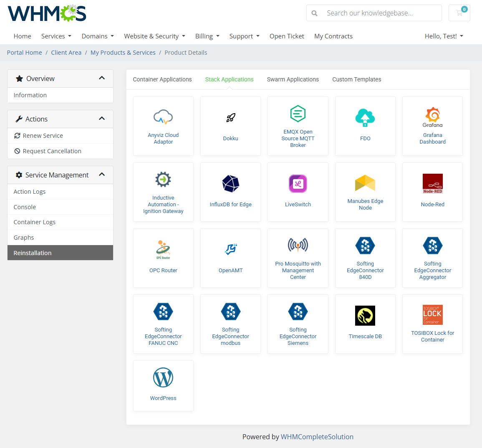Click the TOSIBOX Lock for Container icon
The image size is (482, 448).
[432, 314]
